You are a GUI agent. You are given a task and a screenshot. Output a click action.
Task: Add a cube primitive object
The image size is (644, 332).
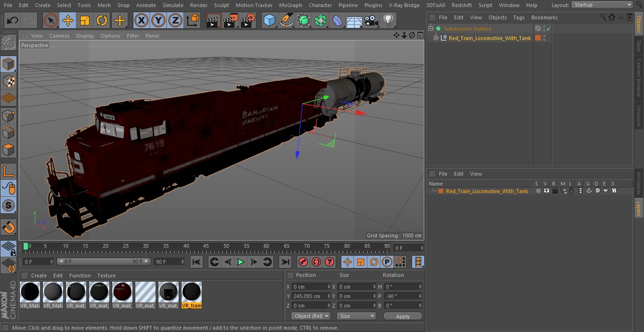point(269,20)
